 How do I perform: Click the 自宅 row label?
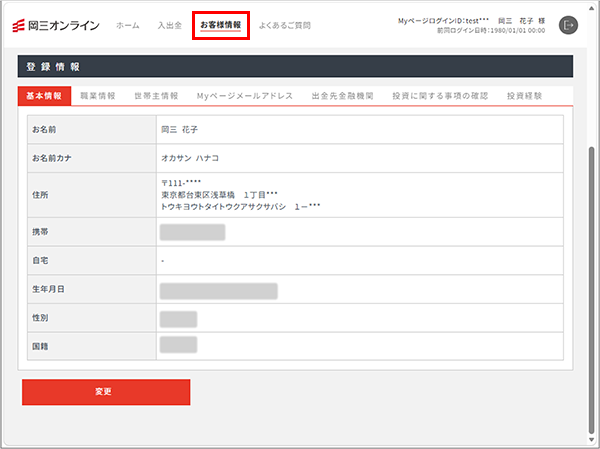(x=40, y=261)
